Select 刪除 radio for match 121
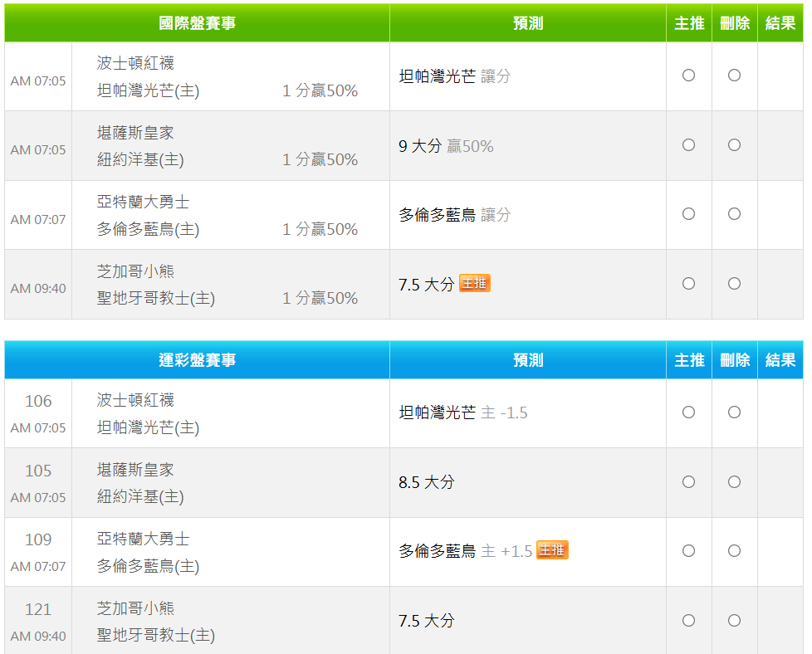Image resolution: width=812 pixels, height=654 pixels. coord(734,620)
